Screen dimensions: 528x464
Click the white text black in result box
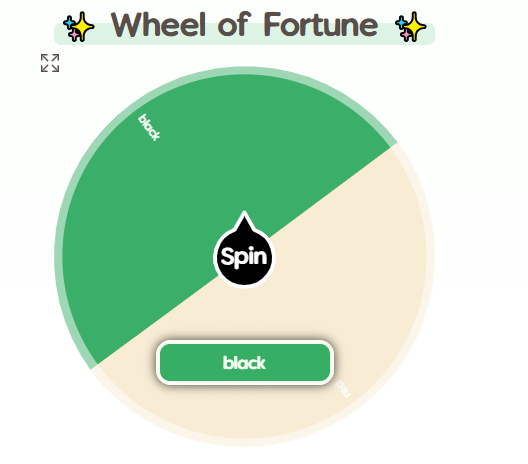tap(244, 363)
